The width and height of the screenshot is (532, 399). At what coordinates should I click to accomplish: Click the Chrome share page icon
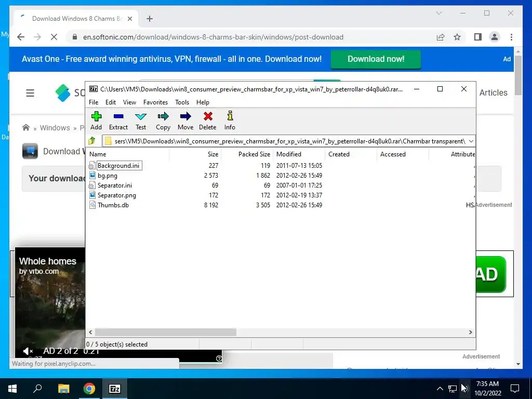(441, 37)
